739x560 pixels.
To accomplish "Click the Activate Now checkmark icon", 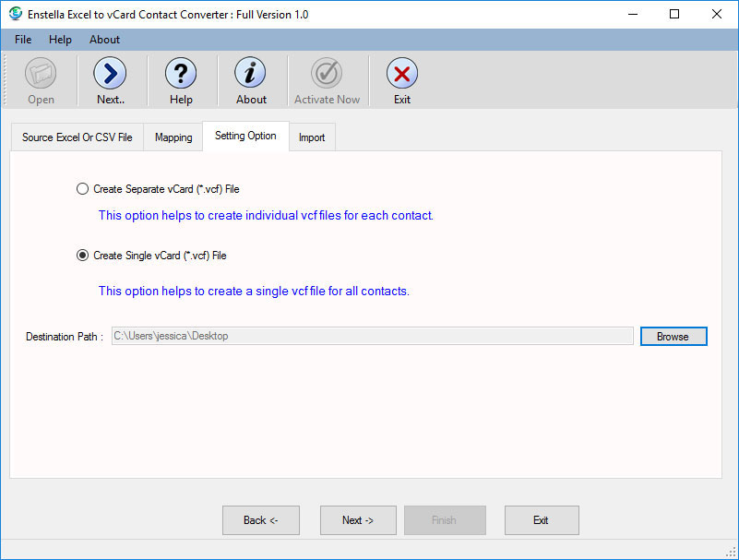I will tap(327, 74).
